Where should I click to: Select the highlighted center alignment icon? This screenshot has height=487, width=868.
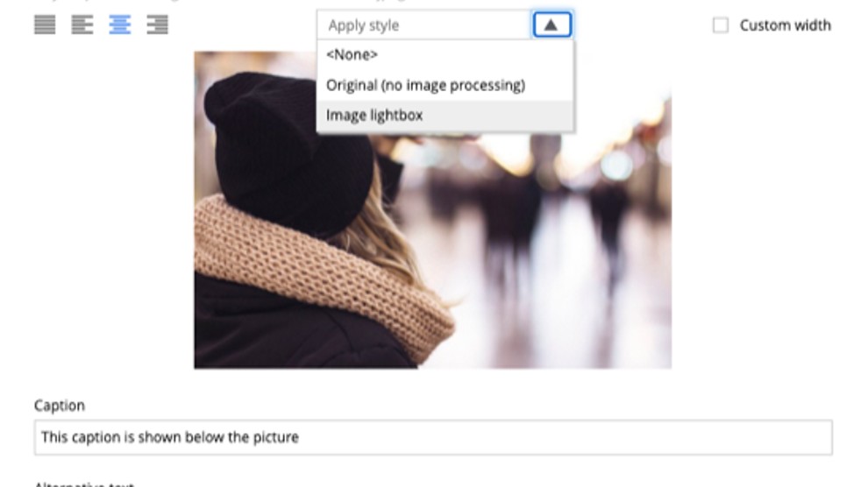pyautogui.click(x=120, y=25)
